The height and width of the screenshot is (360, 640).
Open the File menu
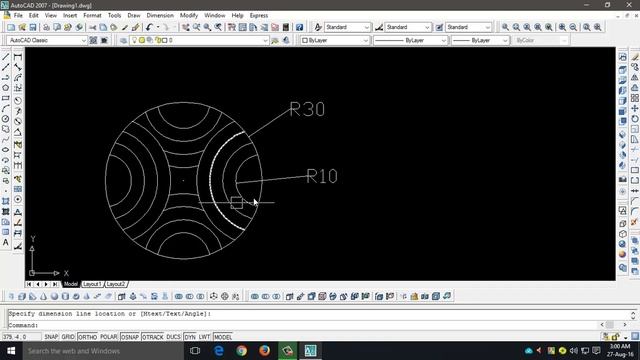[18, 16]
